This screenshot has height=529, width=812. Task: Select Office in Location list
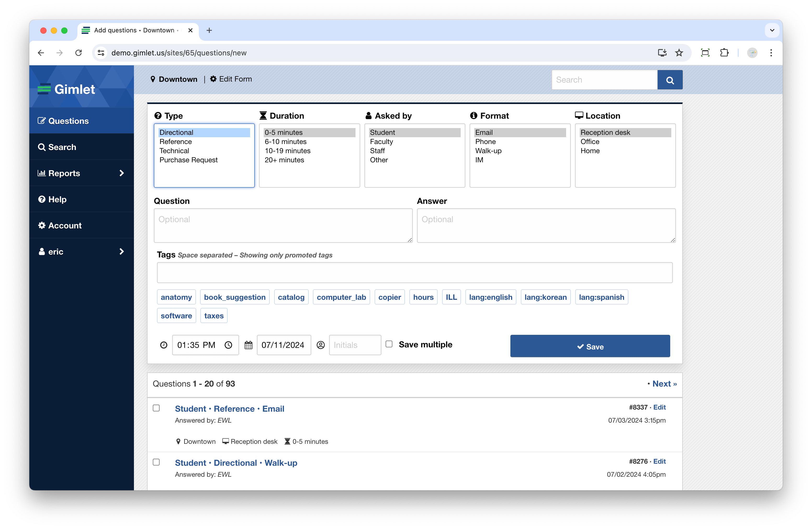[x=625, y=141]
